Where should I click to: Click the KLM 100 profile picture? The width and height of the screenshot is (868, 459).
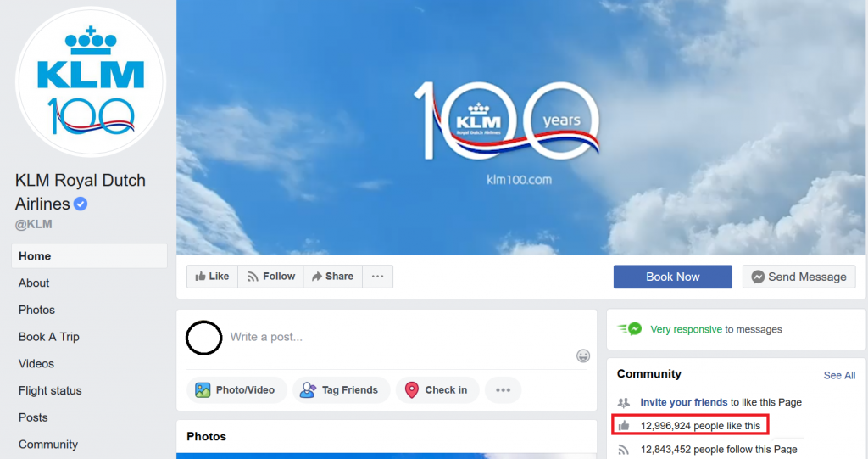[x=90, y=82]
